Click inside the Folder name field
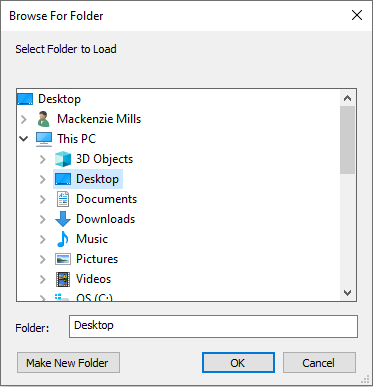The image size is (373, 387). tap(213, 326)
